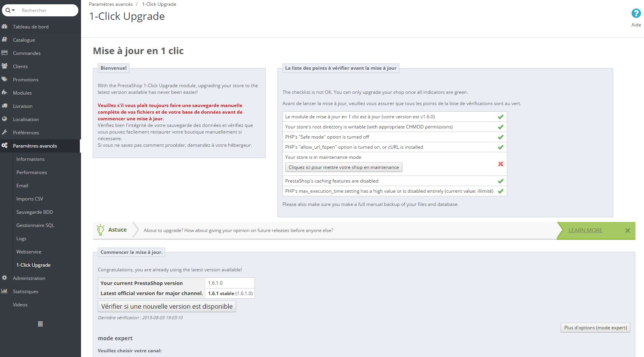Open Email submenu item
The image size is (644, 357).
(22, 186)
